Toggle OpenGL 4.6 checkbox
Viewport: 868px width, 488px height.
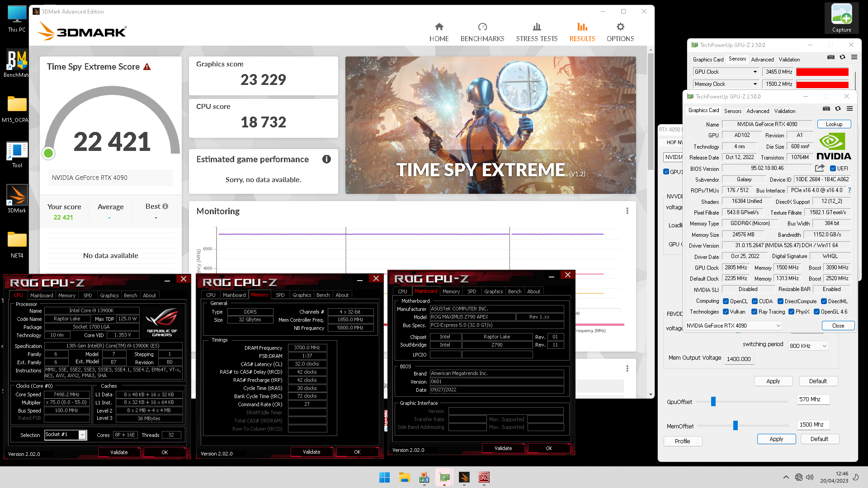click(x=816, y=312)
